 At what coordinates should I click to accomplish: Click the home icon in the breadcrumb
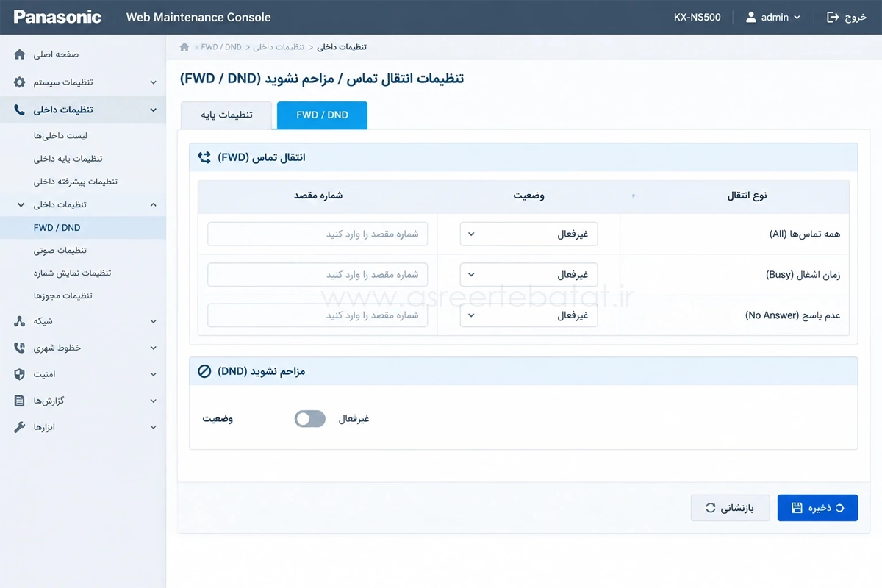click(x=184, y=47)
